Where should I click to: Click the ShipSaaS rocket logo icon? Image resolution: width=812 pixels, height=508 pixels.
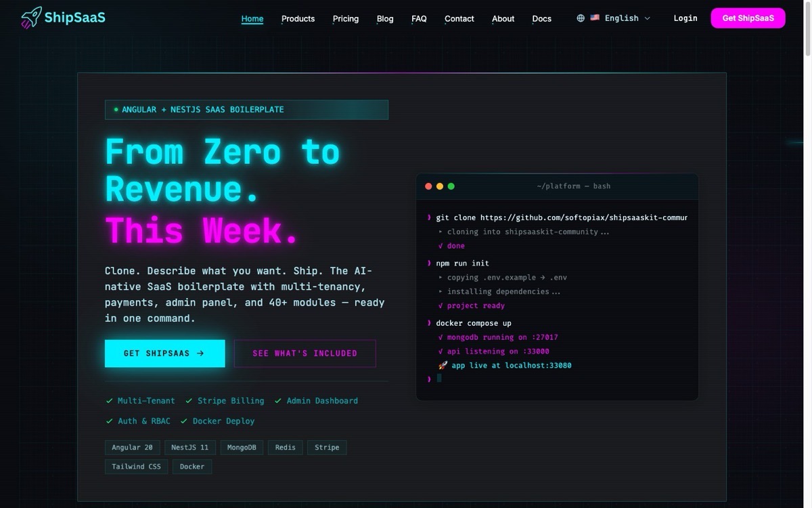(x=31, y=18)
